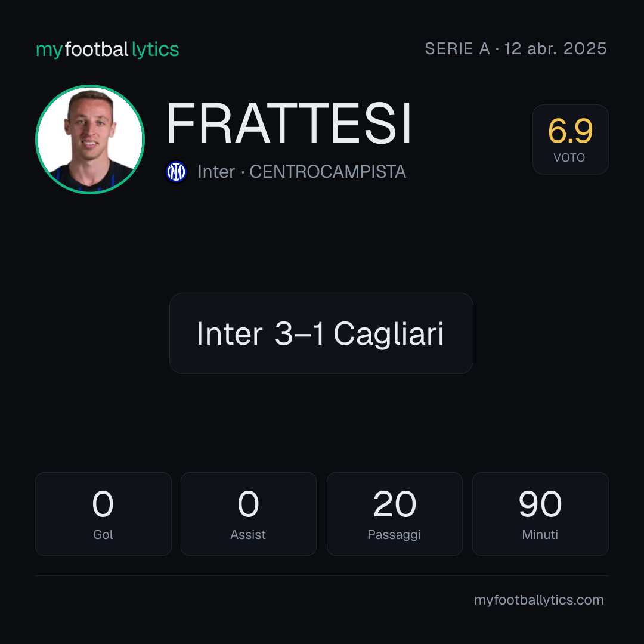Open Frattesi's circular player photo

90,139
